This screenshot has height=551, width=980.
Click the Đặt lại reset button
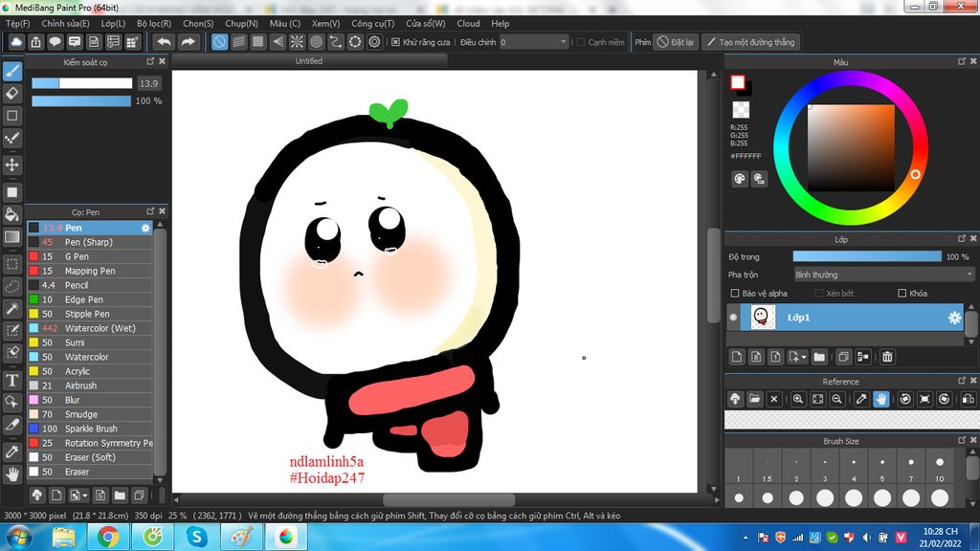coord(676,42)
